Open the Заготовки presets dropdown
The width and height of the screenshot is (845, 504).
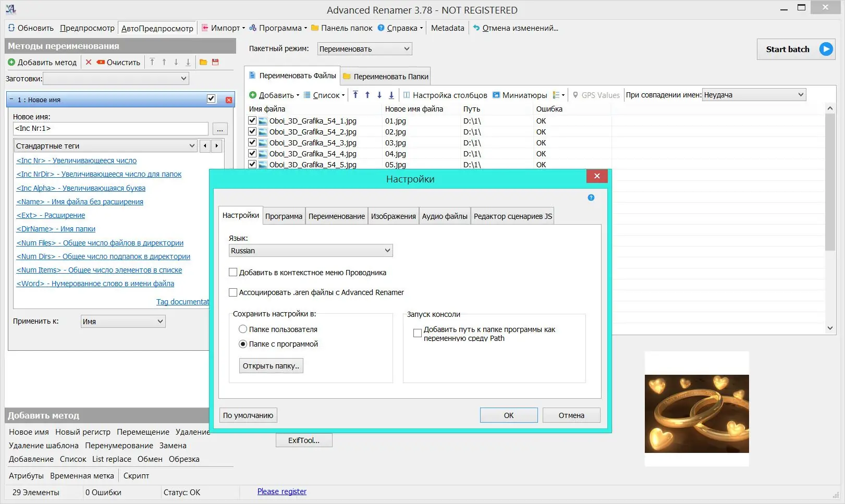click(116, 79)
